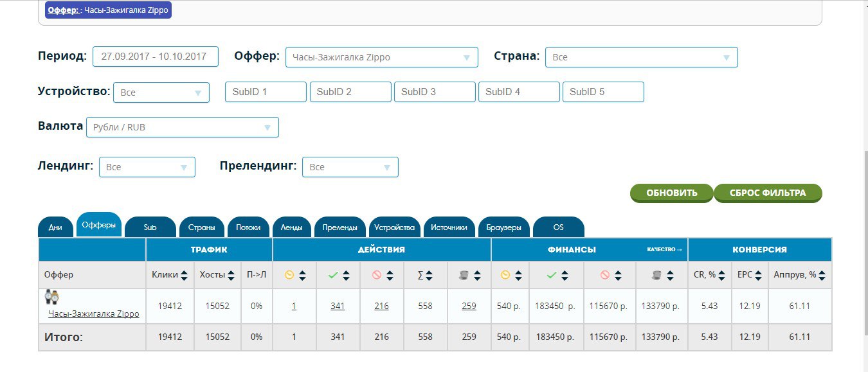868x372 pixels.
Task: Expand the Страна dropdown
Action: [x=642, y=57]
